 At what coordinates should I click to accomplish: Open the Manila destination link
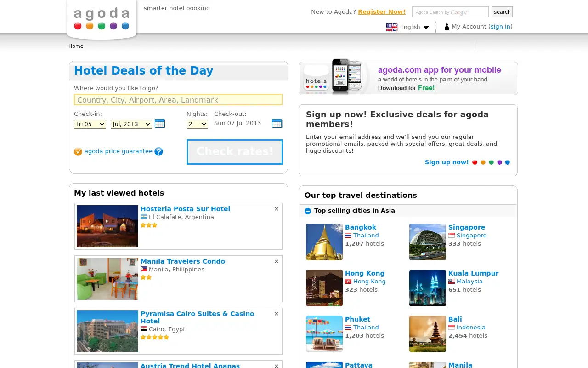[460, 365]
